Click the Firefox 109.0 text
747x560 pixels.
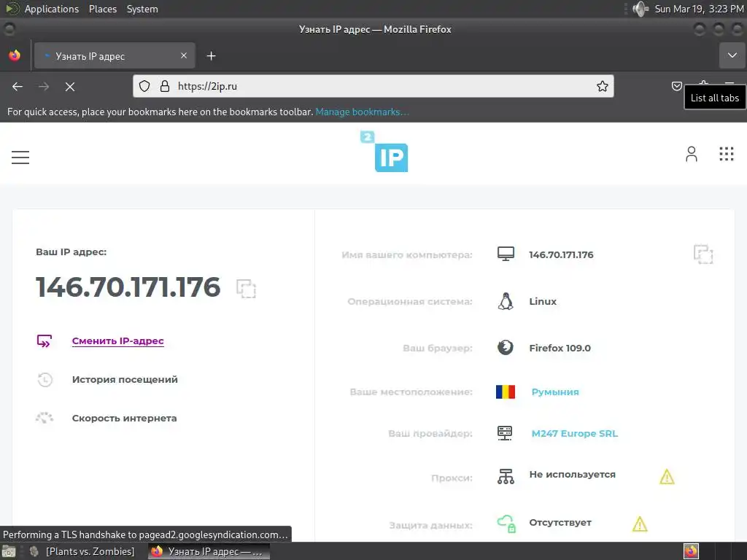(x=560, y=348)
